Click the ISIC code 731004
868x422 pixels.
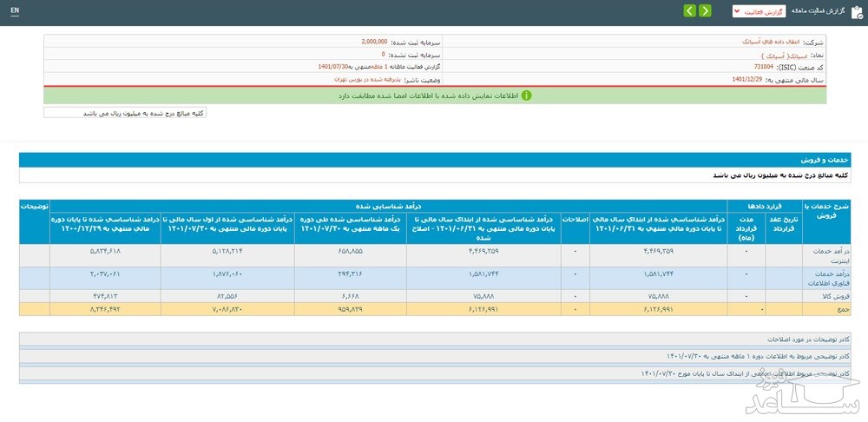pyautogui.click(x=765, y=66)
